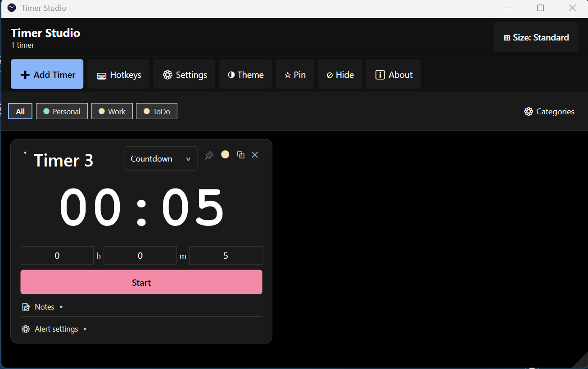Click the Timer Studio title bar icon
Image resolution: width=588 pixels, height=369 pixels.
pyautogui.click(x=12, y=8)
